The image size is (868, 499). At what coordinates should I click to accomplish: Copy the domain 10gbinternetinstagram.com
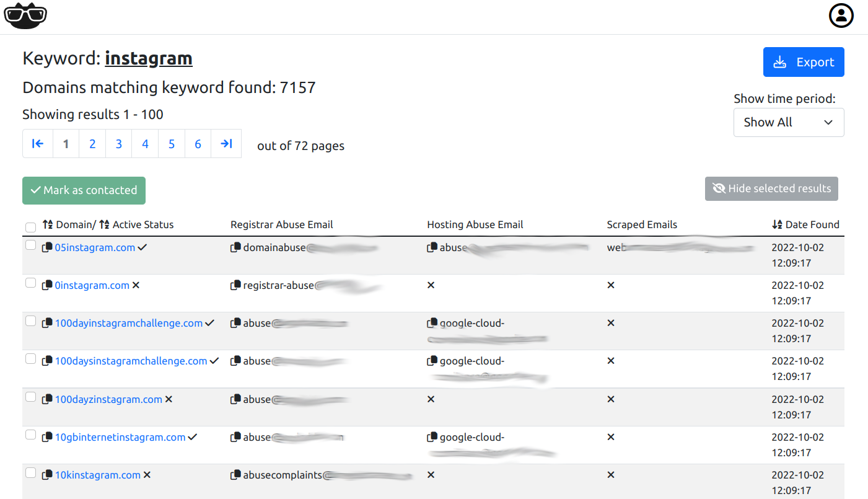[47, 438]
